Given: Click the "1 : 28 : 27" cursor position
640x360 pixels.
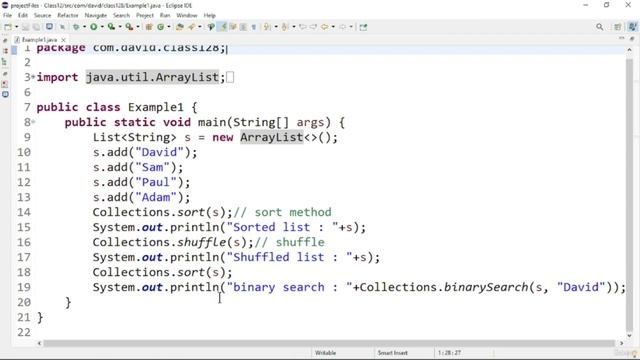Looking at the screenshot, I should [x=449, y=353].
